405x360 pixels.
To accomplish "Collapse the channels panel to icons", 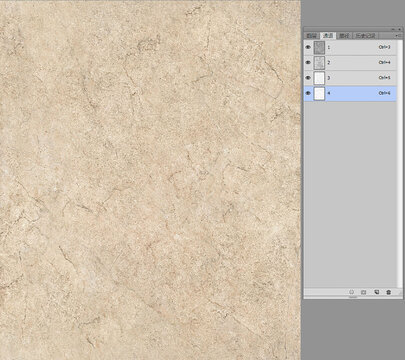I will pos(393,30).
